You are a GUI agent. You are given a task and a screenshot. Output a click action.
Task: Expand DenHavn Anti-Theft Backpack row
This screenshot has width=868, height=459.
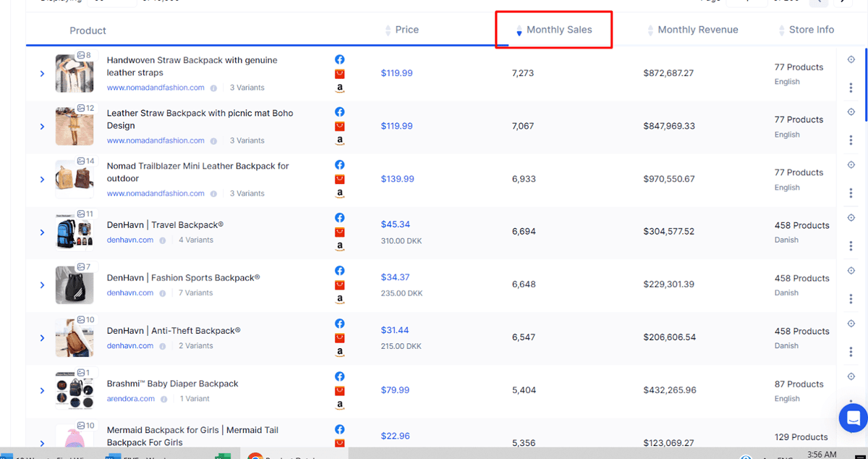click(42, 338)
